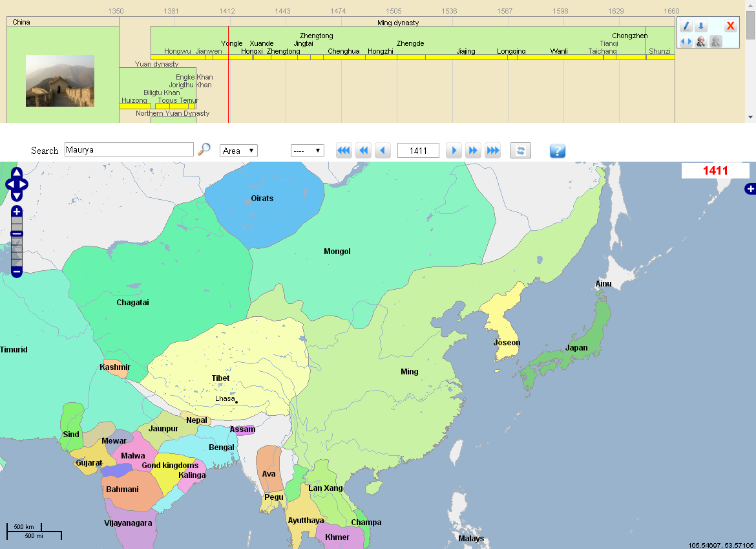756x549 pixels.
Task: Click the fast-forward double arrow button
Action: (x=473, y=150)
